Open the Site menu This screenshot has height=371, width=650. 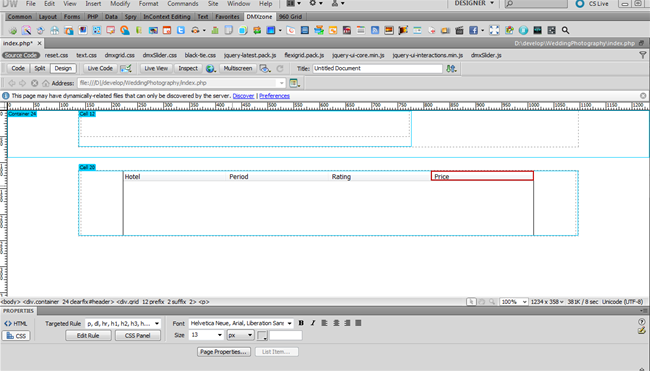(213, 4)
